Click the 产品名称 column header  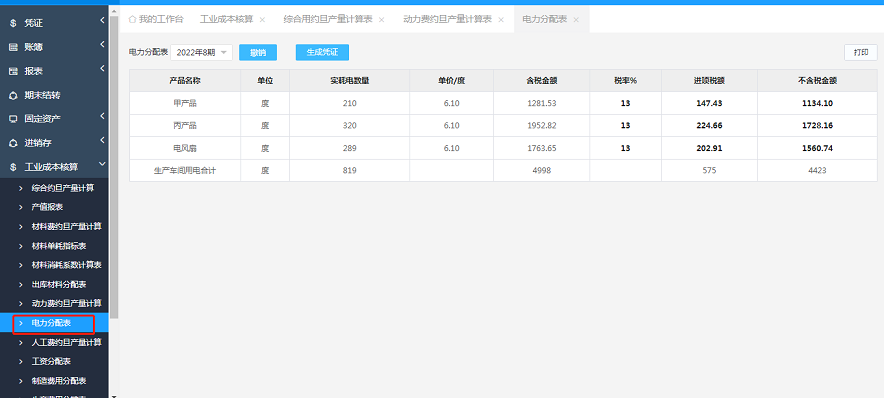click(x=185, y=81)
